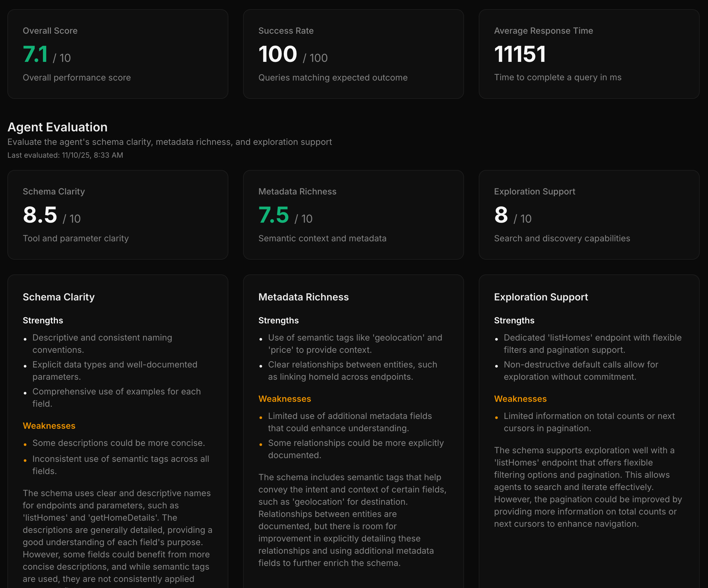
Task: Click the Metadata Richness 7.5 score
Action: coord(273,215)
